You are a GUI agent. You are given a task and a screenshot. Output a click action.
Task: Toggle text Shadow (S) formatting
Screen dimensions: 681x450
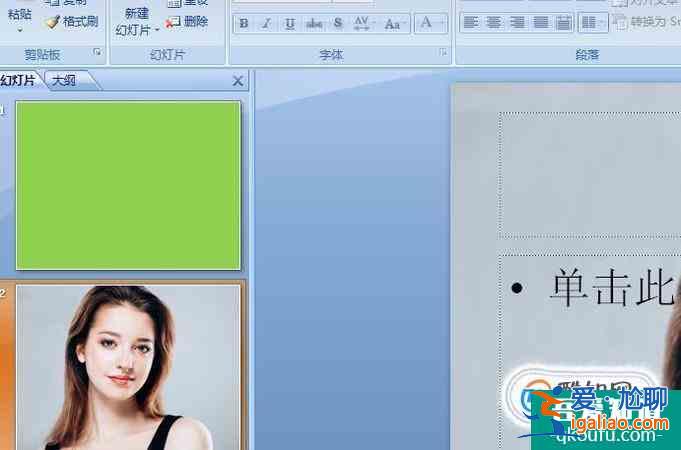[338, 23]
